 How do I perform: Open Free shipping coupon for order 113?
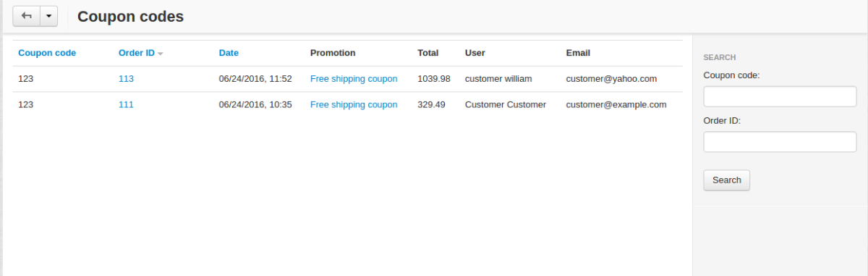tap(354, 78)
